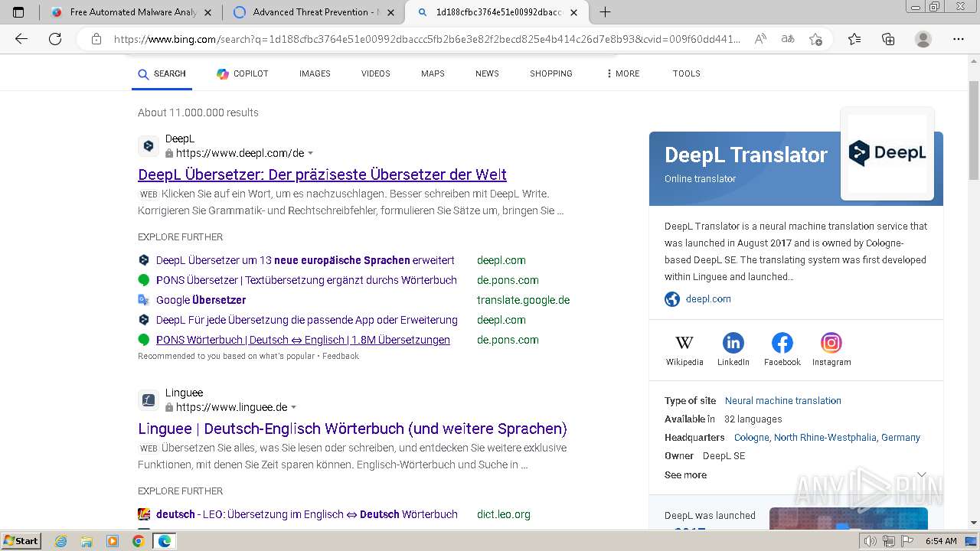Open File Explorer from taskbar

[x=87, y=541]
